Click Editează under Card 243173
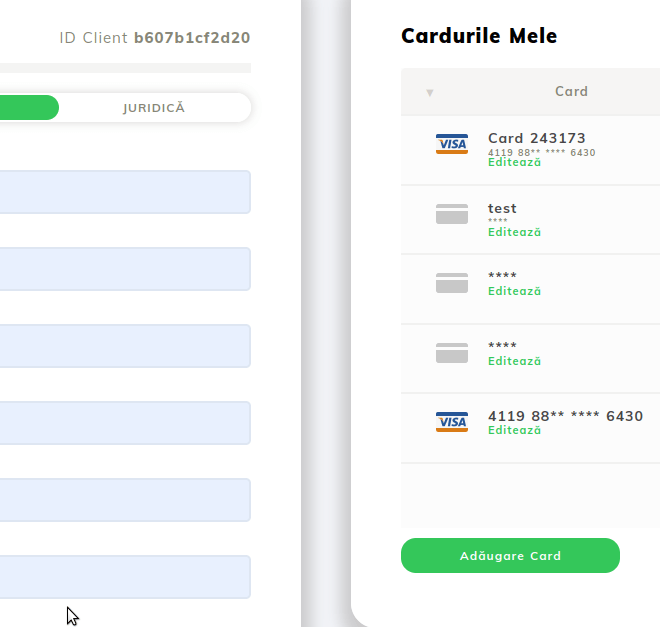The width and height of the screenshot is (660, 627). click(514, 162)
